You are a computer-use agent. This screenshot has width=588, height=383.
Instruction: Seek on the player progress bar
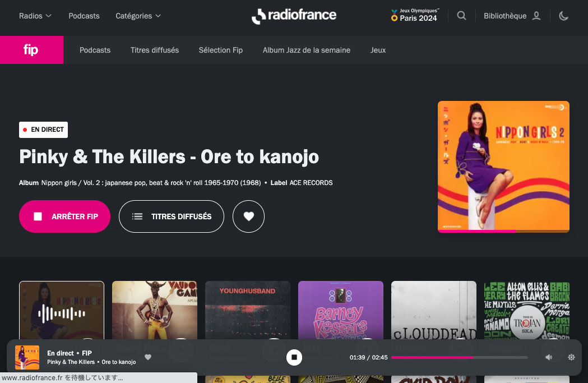pos(460,358)
